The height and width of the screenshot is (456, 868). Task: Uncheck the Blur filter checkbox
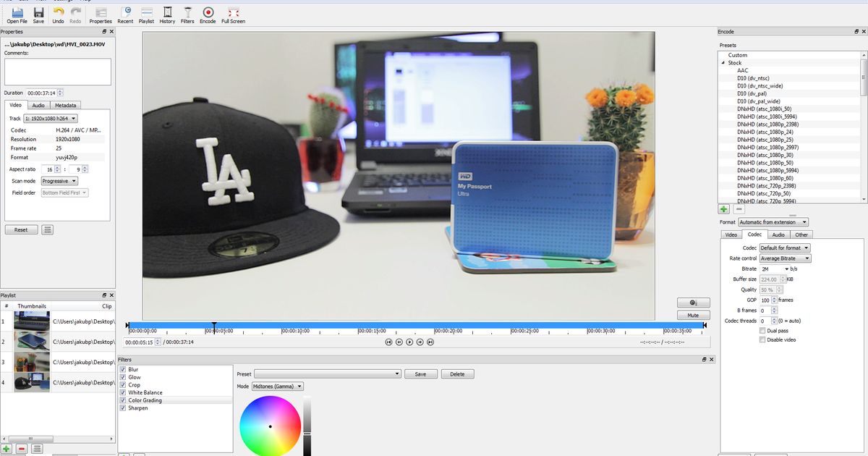click(x=124, y=370)
